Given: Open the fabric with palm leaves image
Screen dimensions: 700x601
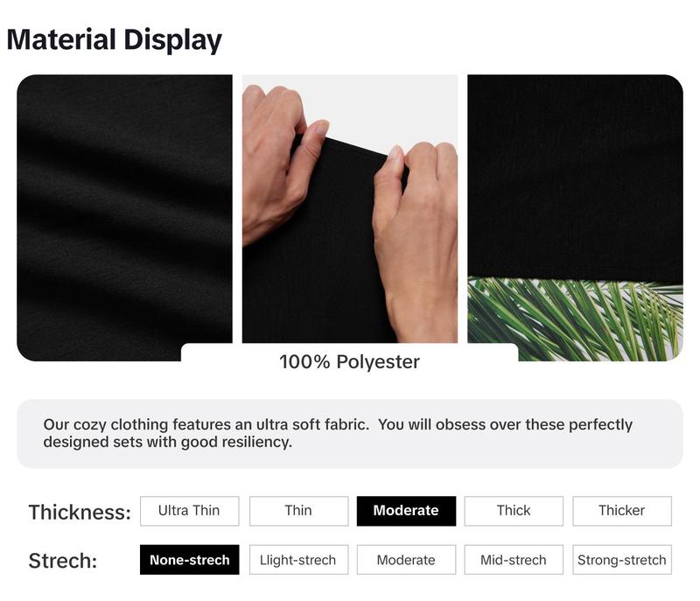Looking at the screenshot, I should (x=575, y=217).
